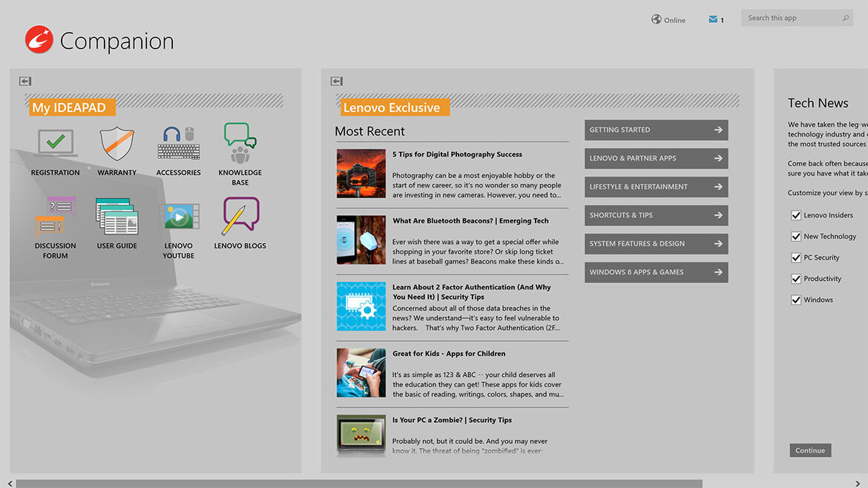Expand the Getting Started category
This screenshot has width=868, height=488.
[x=656, y=130]
